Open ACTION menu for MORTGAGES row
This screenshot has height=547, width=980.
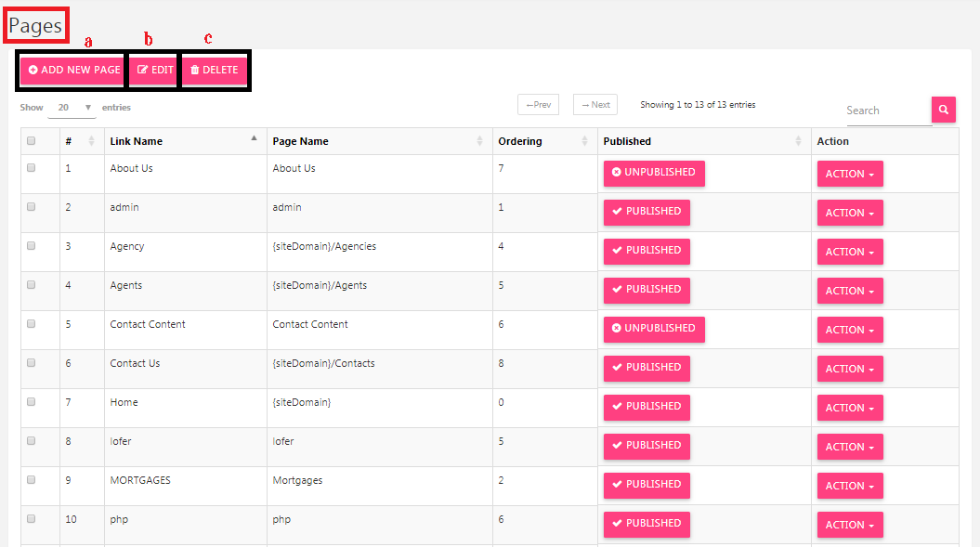850,486
